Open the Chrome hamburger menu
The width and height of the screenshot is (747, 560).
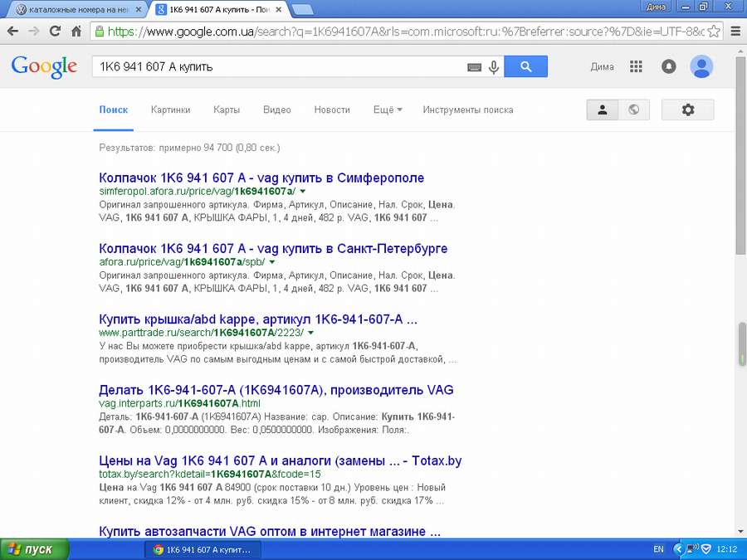[x=735, y=32]
